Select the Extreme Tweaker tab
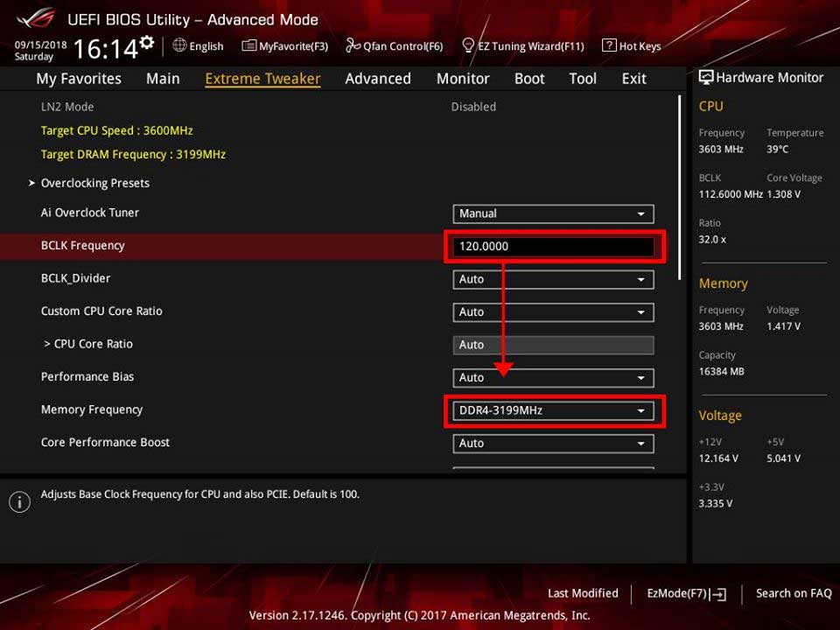Screen dimensions: 840x630 pos(262,79)
